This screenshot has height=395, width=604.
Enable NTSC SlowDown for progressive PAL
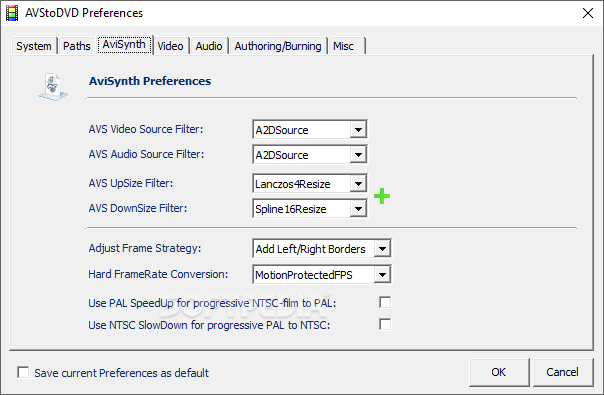pos(385,324)
